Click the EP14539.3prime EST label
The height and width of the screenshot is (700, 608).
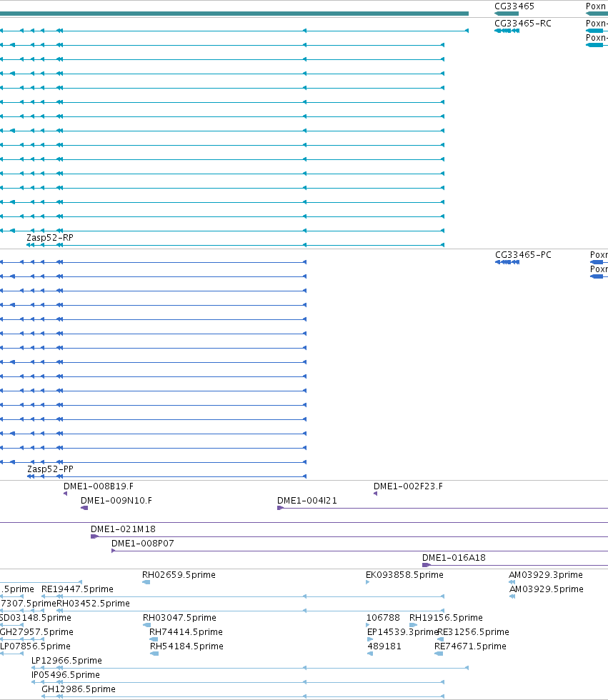[402, 631]
